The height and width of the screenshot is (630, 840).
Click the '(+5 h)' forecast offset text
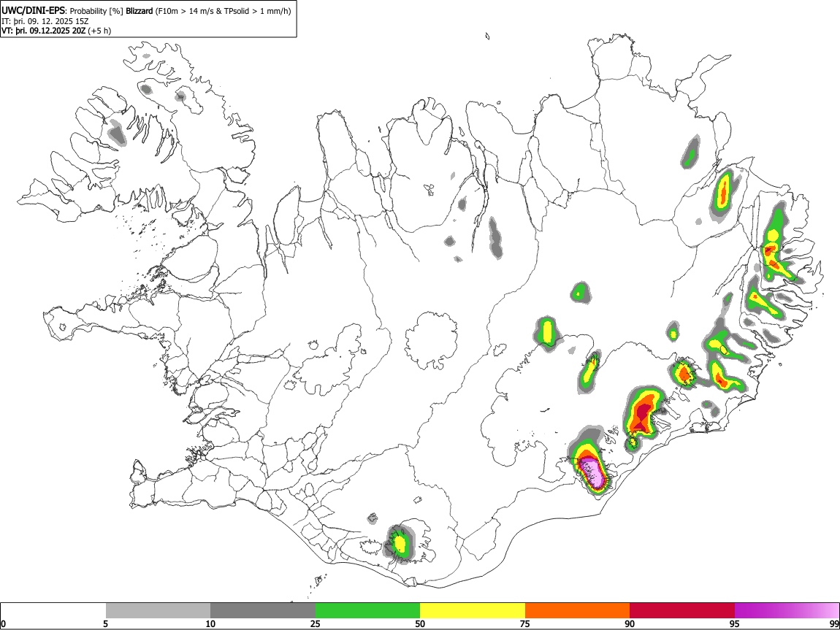click(99, 31)
